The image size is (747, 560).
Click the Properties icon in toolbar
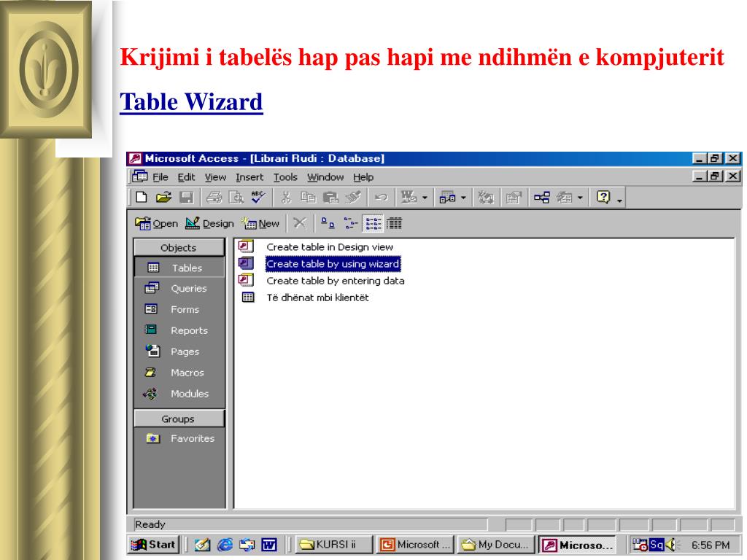513,197
